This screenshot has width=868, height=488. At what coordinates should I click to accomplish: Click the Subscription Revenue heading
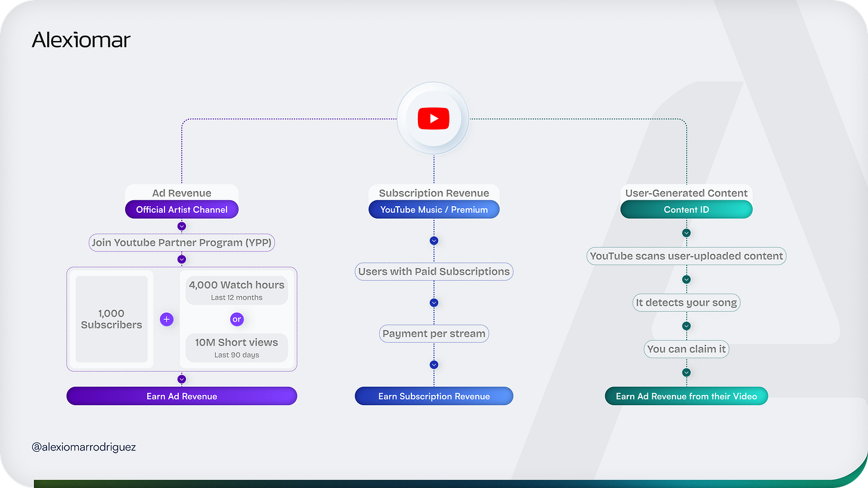pos(434,193)
